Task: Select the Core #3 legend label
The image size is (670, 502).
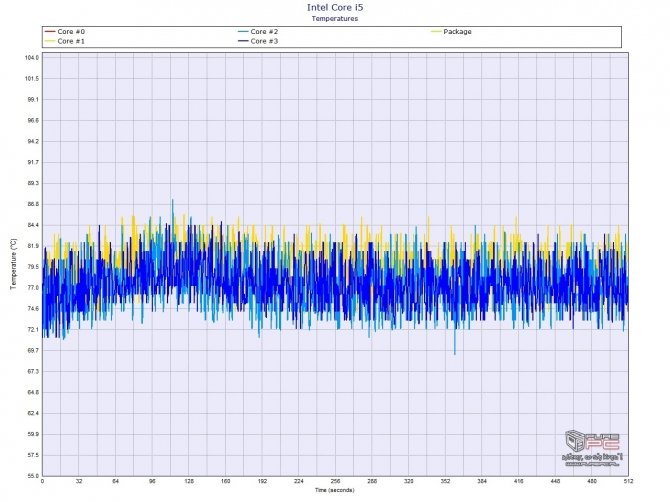Action: [264, 41]
